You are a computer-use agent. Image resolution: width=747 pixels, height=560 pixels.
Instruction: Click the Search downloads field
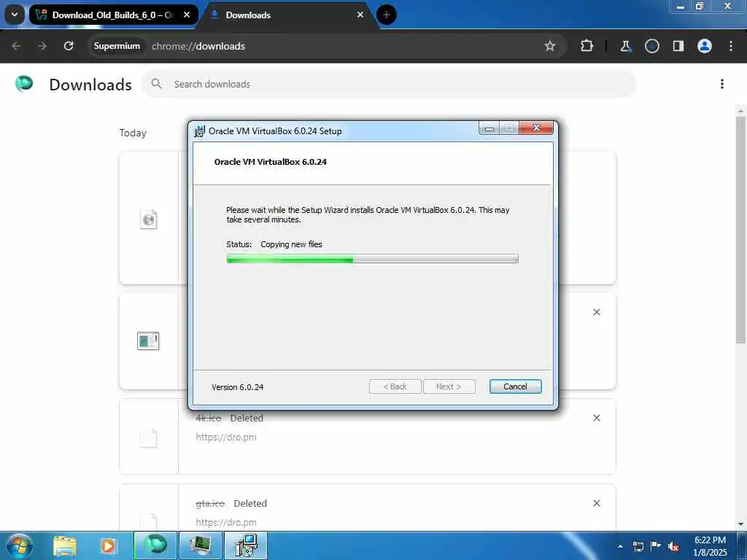[388, 85]
